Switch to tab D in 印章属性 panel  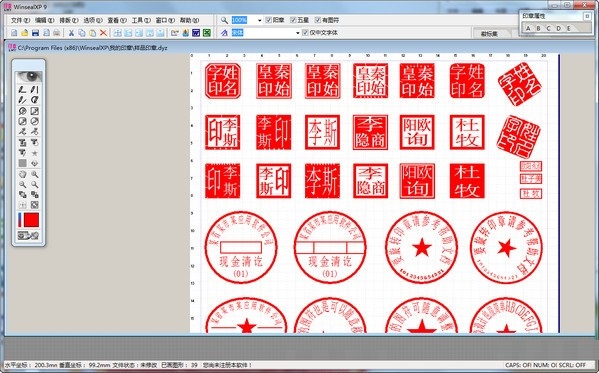click(558, 28)
